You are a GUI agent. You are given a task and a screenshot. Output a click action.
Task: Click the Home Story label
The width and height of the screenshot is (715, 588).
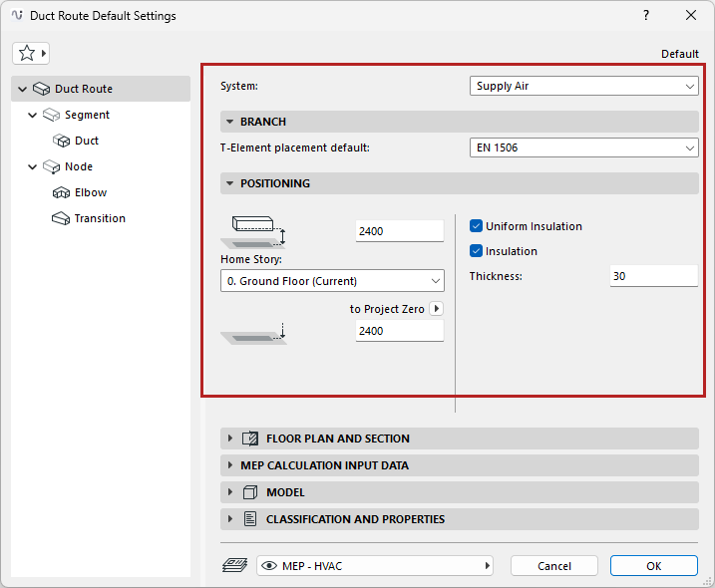(x=251, y=259)
